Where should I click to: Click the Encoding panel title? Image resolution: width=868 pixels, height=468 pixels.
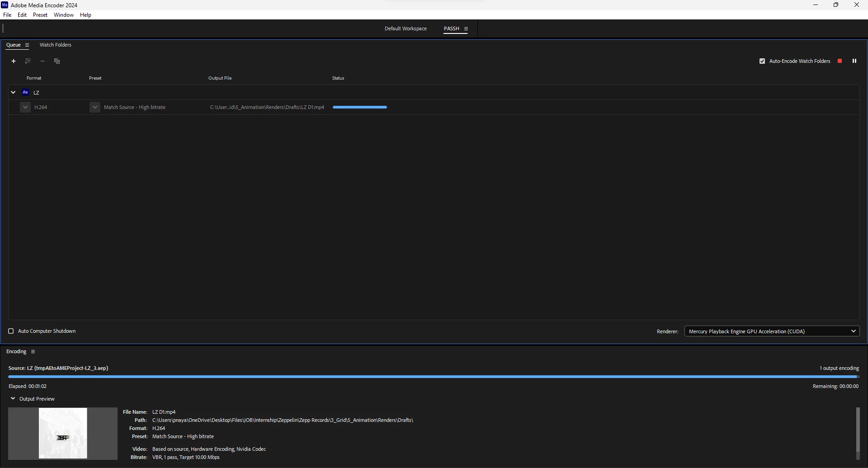(x=16, y=351)
